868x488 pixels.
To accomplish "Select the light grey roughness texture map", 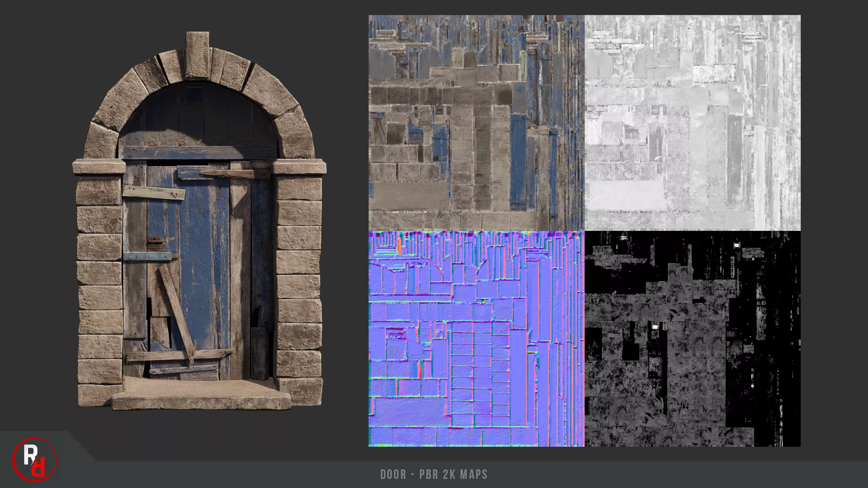I will tap(693, 122).
